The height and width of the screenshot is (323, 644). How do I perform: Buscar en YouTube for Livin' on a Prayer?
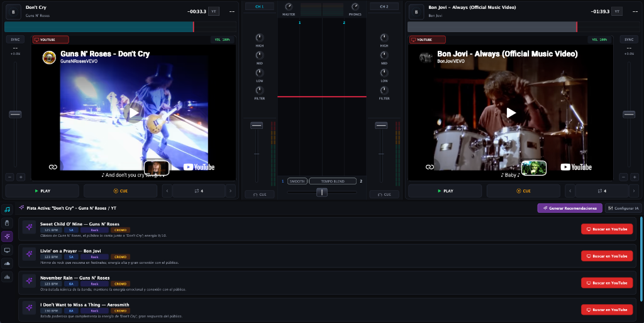coord(607,256)
